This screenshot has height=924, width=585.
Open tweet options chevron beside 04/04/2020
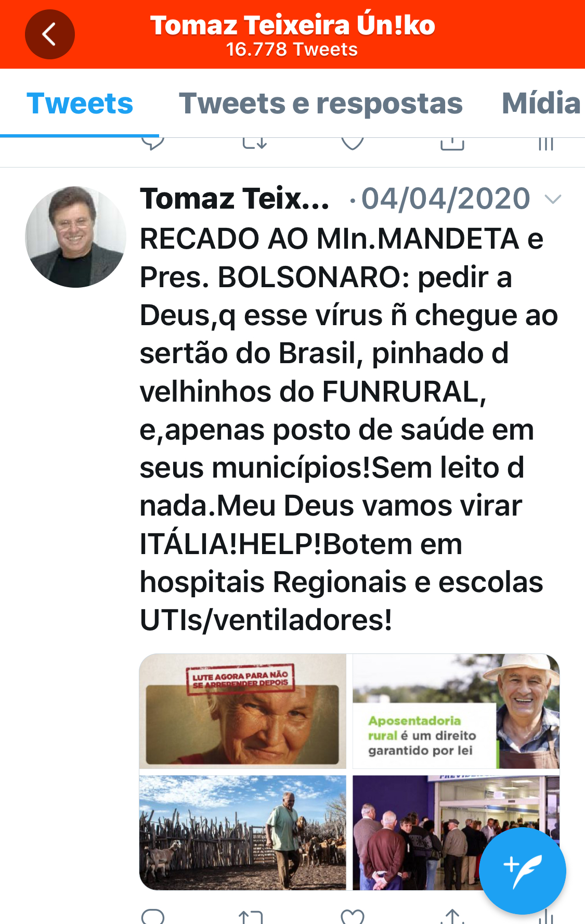(x=553, y=199)
